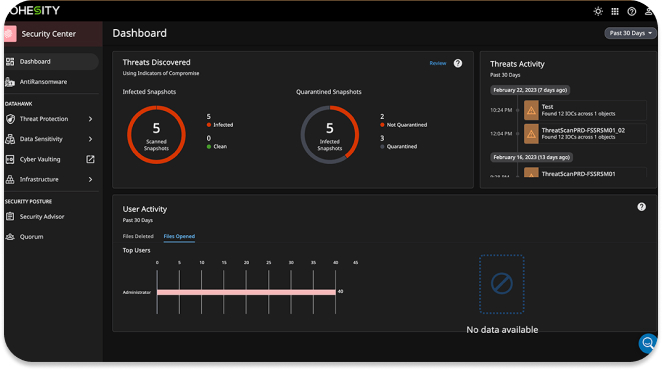662x370 pixels.
Task: Click the Review link
Action: coord(437,63)
